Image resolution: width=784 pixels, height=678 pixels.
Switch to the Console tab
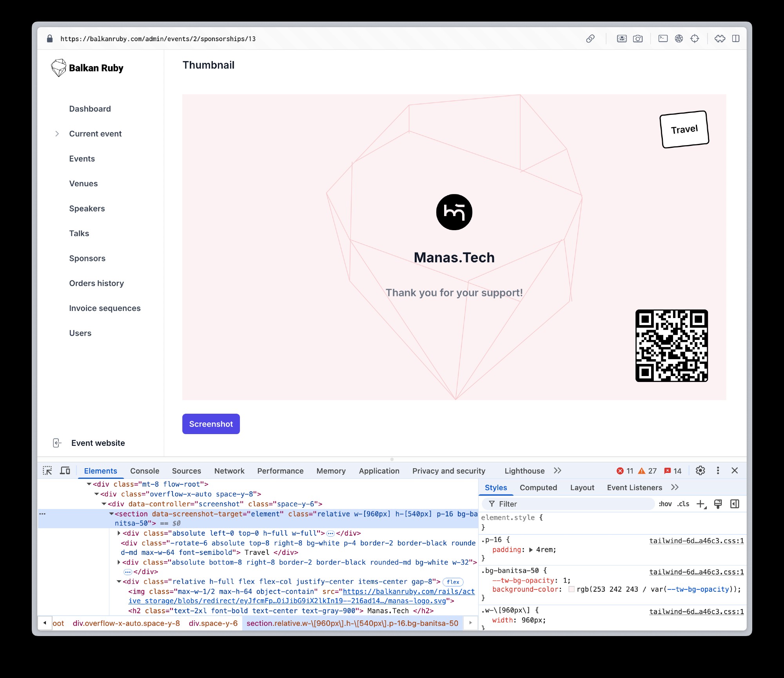click(145, 471)
